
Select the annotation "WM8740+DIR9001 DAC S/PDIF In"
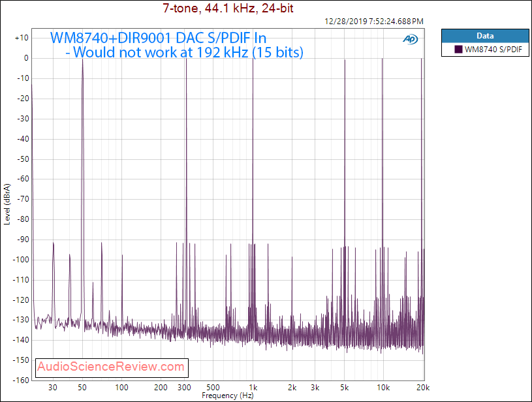[158, 38]
